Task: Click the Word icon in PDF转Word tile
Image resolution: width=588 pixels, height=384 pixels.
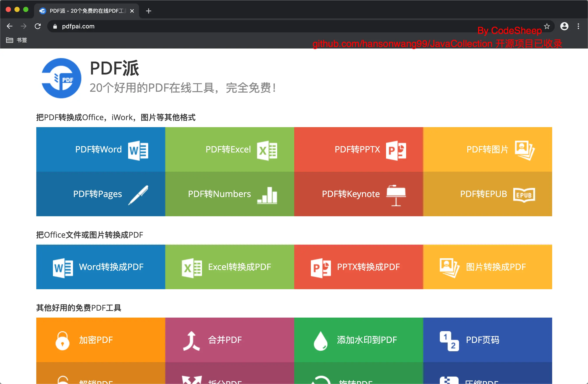Action: [x=138, y=150]
